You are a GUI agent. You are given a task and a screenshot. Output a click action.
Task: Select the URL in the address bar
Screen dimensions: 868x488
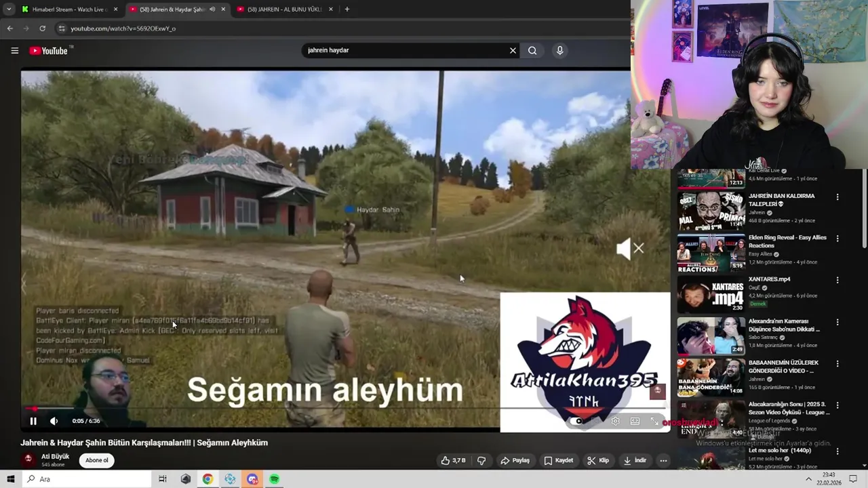pyautogui.click(x=123, y=28)
